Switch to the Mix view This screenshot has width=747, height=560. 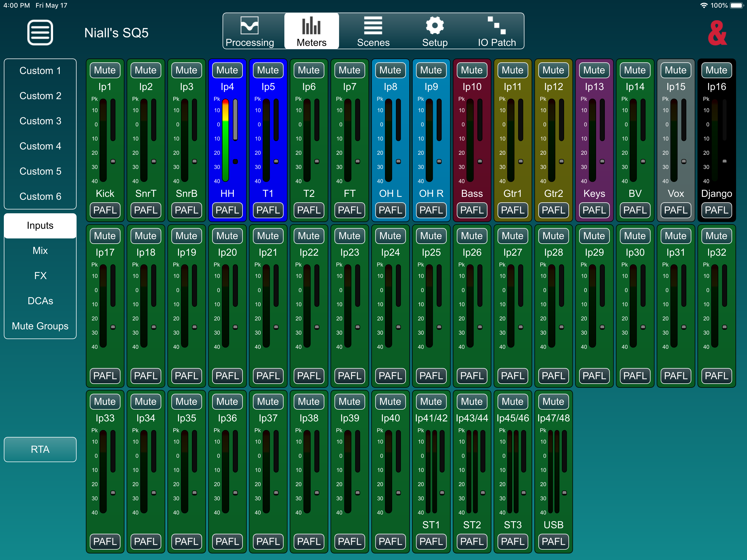pos(40,251)
